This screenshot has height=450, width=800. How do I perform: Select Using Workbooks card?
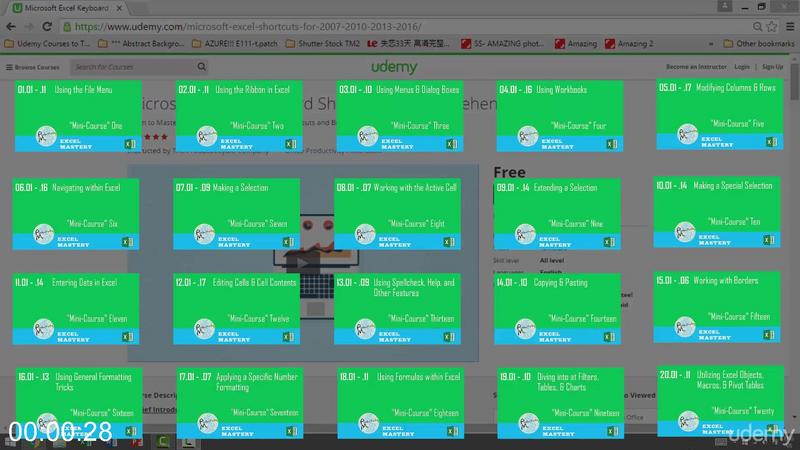point(560,116)
